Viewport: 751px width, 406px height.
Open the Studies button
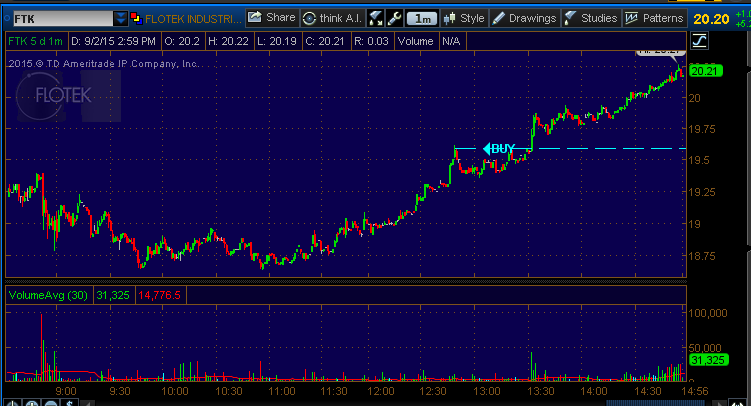591,18
